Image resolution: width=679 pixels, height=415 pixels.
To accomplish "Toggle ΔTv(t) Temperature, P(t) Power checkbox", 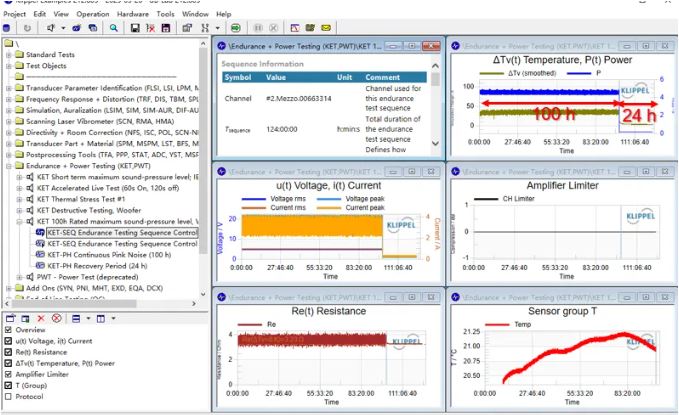I will 8,363.
